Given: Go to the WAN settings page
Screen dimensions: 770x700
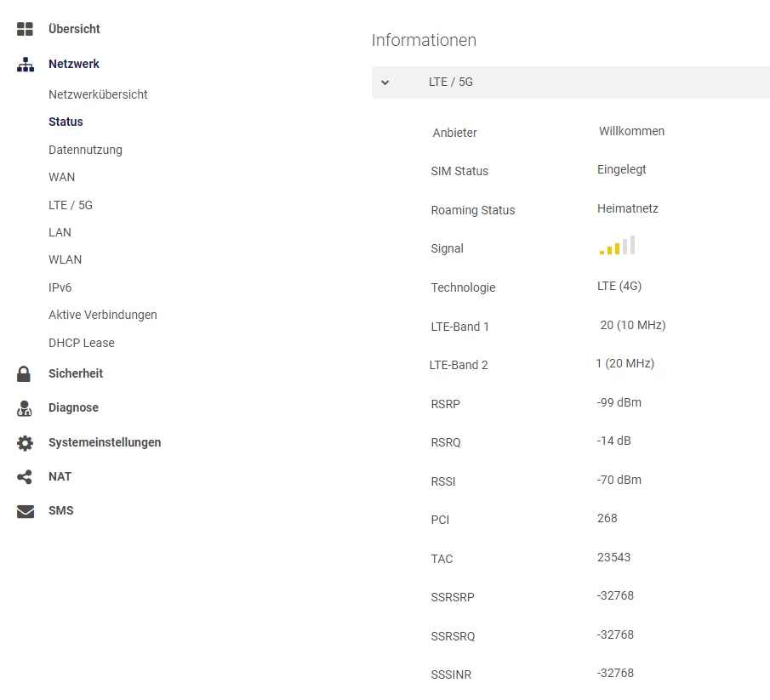Looking at the screenshot, I should [61, 177].
